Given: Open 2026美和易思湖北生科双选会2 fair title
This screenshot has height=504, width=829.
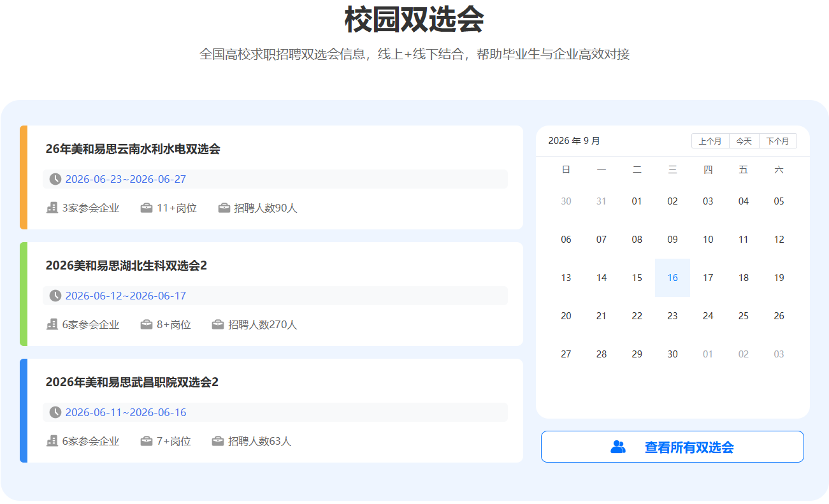Looking at the screenshot, I should point(126,266).
